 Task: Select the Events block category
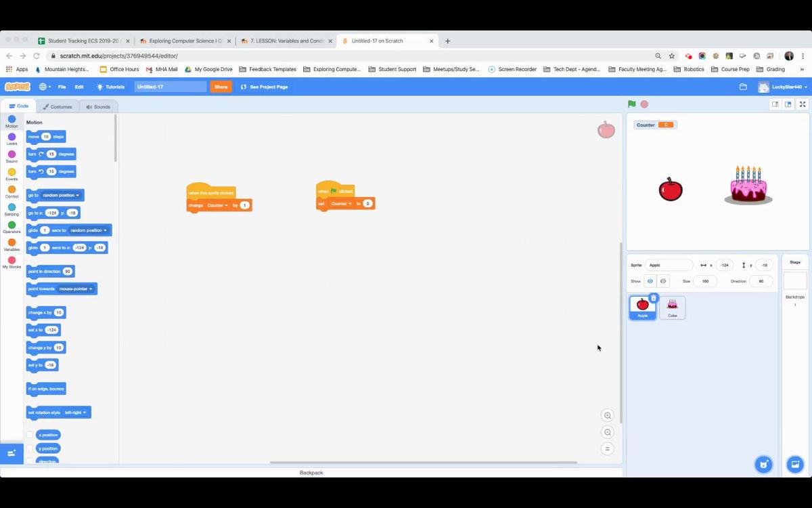tap(12, 175)
